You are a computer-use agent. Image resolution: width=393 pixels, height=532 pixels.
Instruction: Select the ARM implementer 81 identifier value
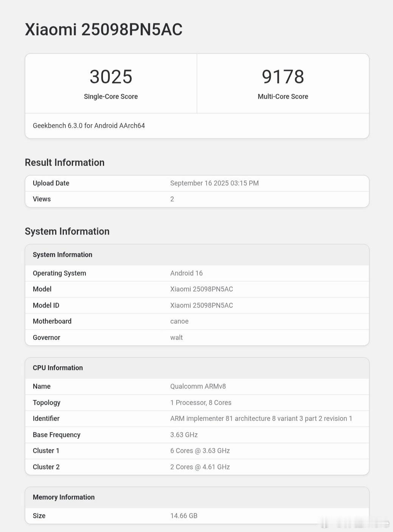pyautogui.click(x=261, y=418)
